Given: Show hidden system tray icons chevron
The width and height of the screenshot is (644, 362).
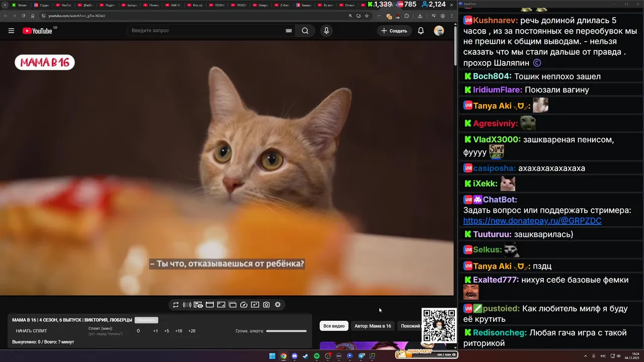Looking at the screenshot, I should click(x=586, y=356).
